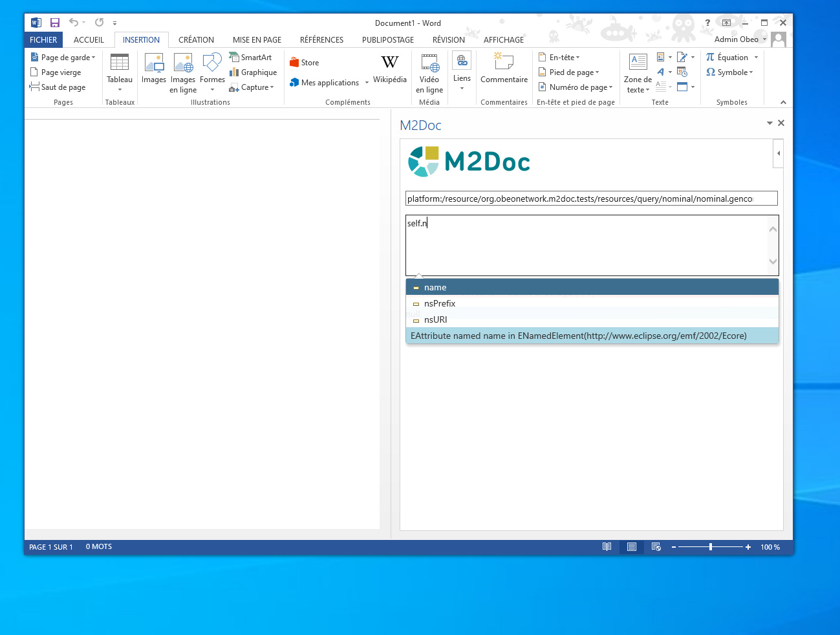Select the 'name' completion proposal
Image resolution: width=840 pixels, height=635 pixels.
click(592, 287)
